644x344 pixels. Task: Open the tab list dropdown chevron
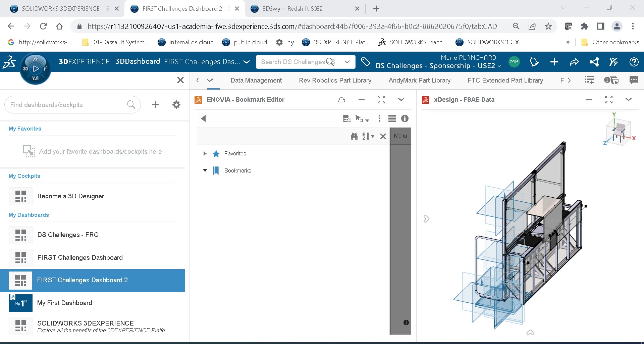point(210,80)
